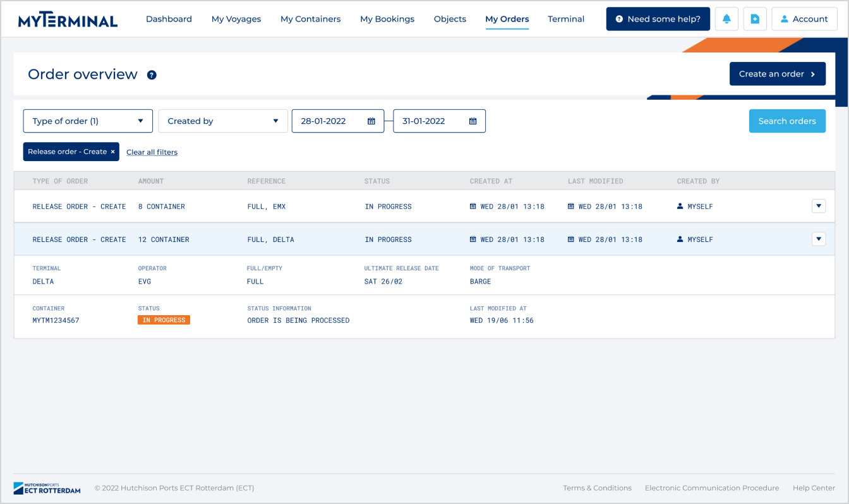The width and height of the screenshot is (849, 504).
Task: Click the MyTerminal logo
Action: tap(68, 20)
